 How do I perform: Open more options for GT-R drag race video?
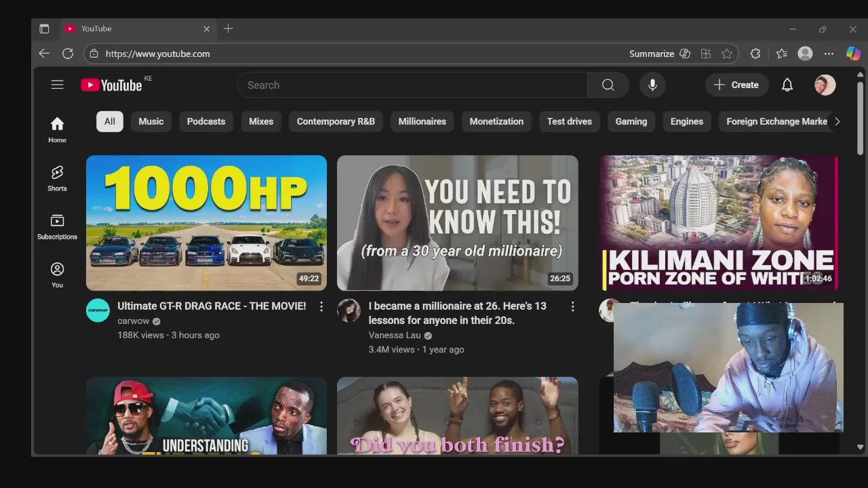pyautogui.click(x=321, y=306)
